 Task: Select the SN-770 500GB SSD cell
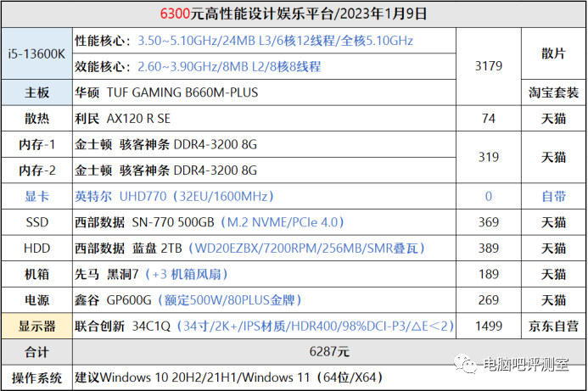click(264, 222)
